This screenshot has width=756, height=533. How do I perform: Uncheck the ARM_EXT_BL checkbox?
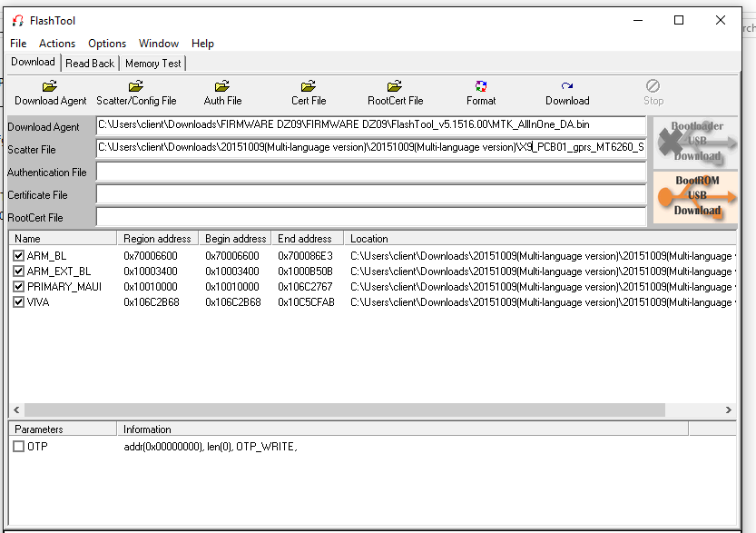19,271
